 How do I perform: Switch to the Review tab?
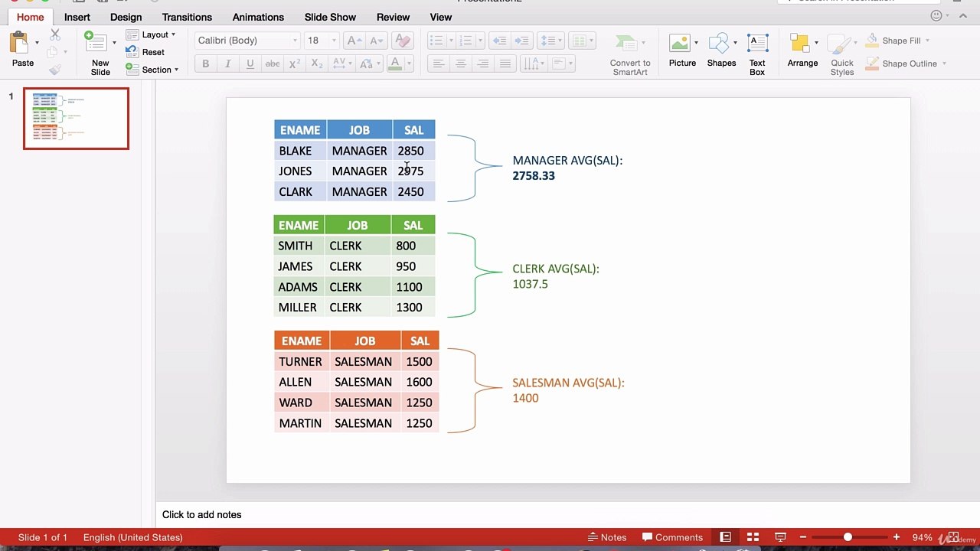393,17
